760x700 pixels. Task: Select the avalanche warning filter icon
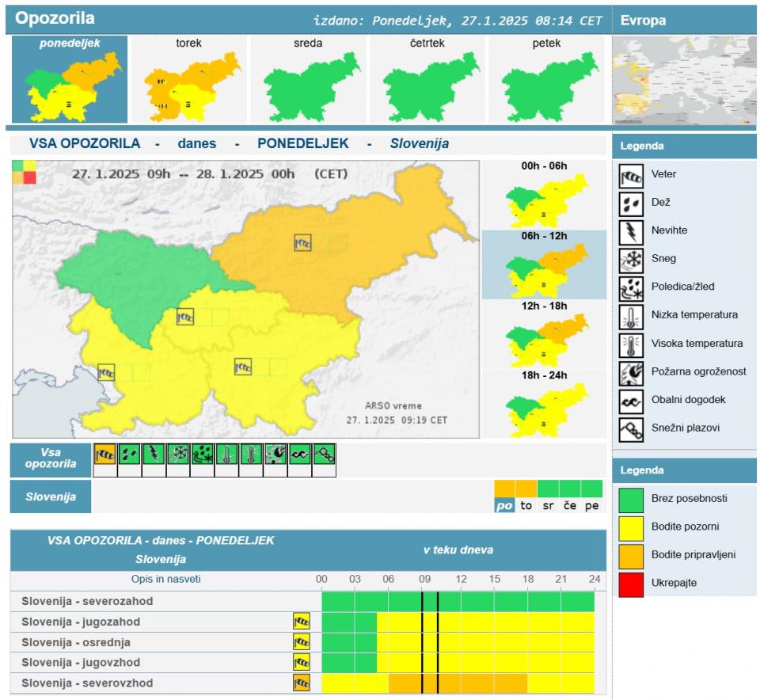point(325,454)
